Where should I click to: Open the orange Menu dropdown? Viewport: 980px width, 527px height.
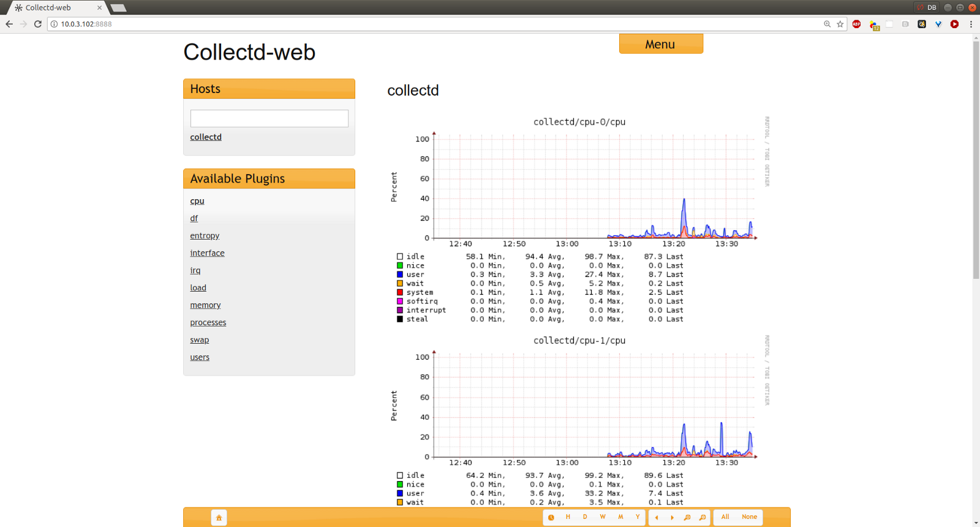660,44
